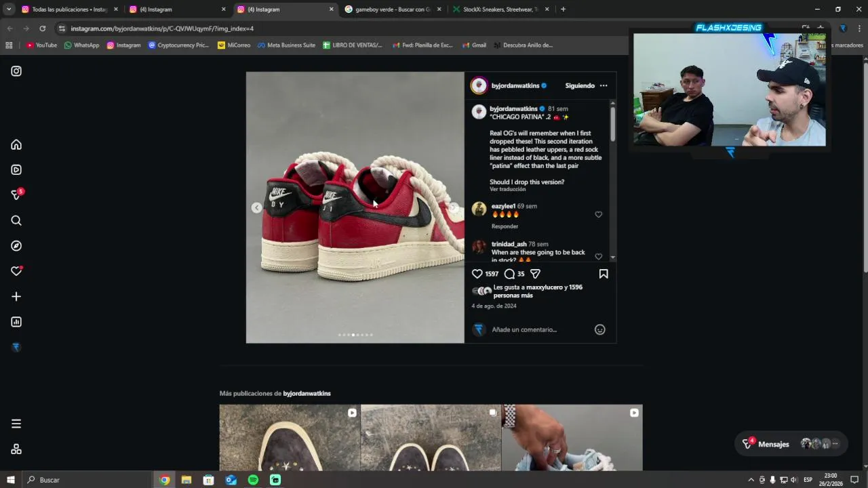The width and height of the screenshot is (868, 488).
Task: Open WhatsApp bookmark
Action: pyautogui.click(x=81, y=45)
